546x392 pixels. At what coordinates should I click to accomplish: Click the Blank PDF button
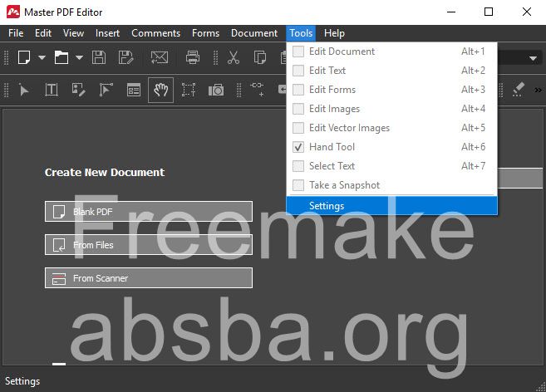coord(149,211)
